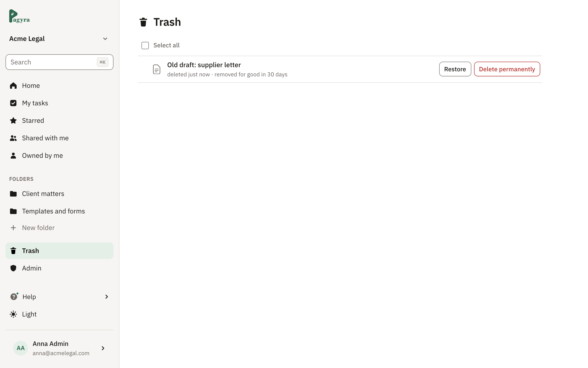Open Home in the sidebar

pos(59,86)
